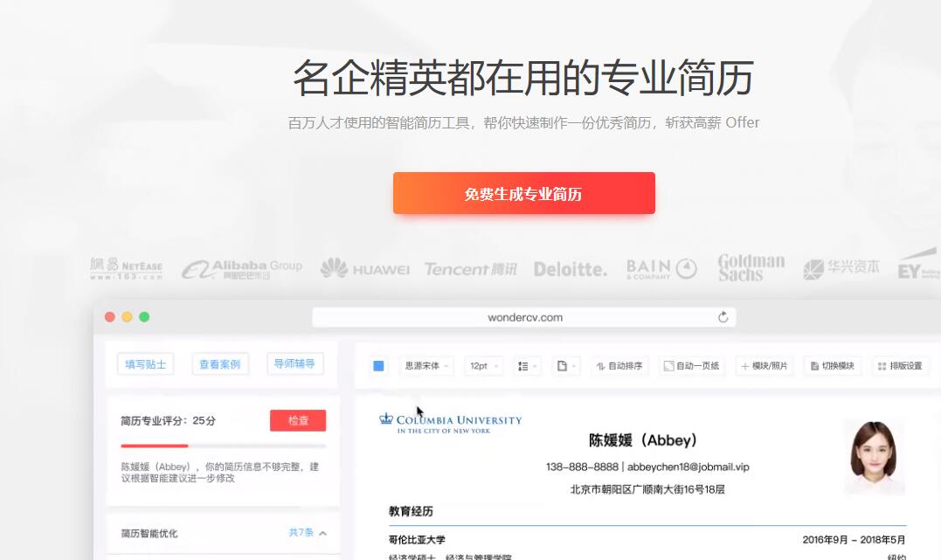Click the page document icon in toolbar
This screenshot has height=560, width=941.
[x=561, y=366]
